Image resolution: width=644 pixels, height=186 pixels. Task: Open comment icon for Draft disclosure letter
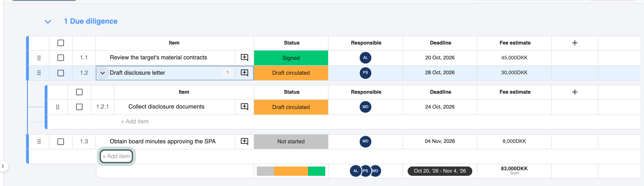point(244,73)
